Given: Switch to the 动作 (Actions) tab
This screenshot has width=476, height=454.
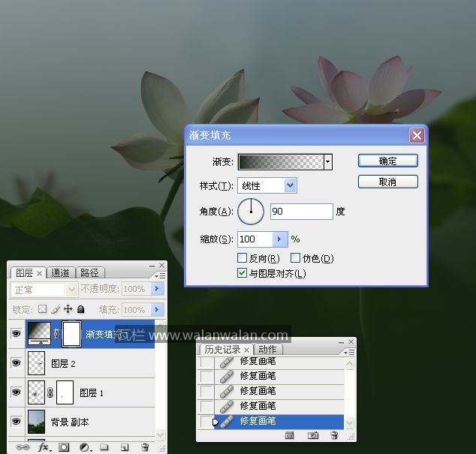Looking at the screenshot, I should (267, 349).
